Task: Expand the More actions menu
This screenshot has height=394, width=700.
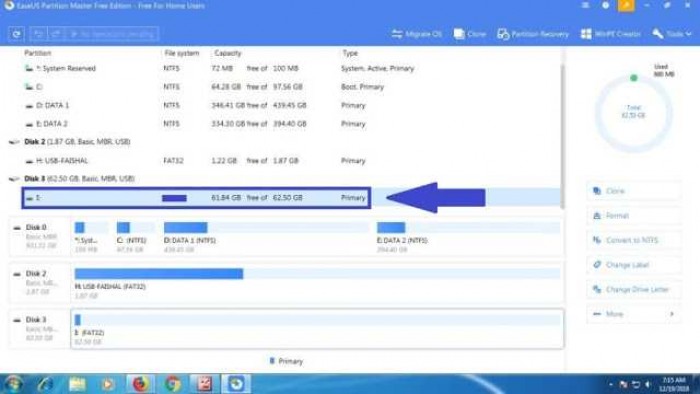Action: [x=633, y=314]
